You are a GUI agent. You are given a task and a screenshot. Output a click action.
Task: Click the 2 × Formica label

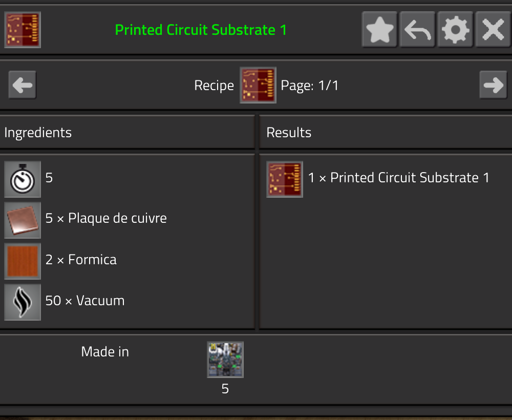click(81, 260)
